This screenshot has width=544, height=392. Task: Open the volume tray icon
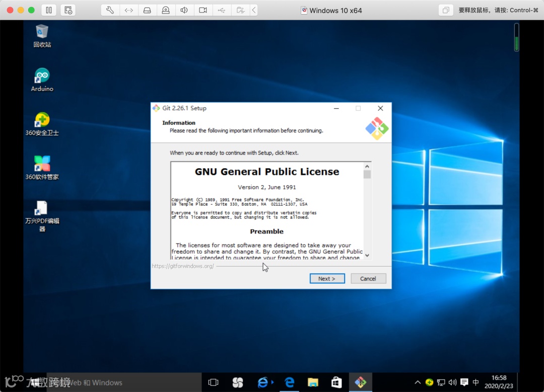(452, 382)
